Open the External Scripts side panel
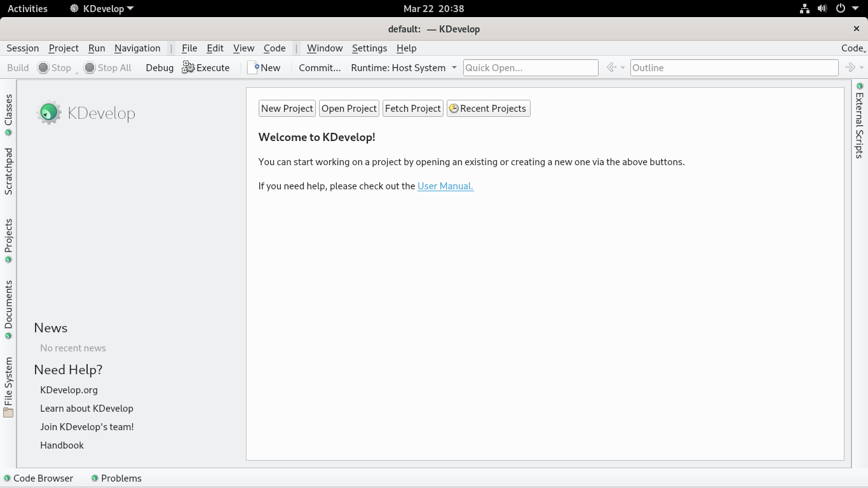Viewport: 868px width, 488px height. 859,120
